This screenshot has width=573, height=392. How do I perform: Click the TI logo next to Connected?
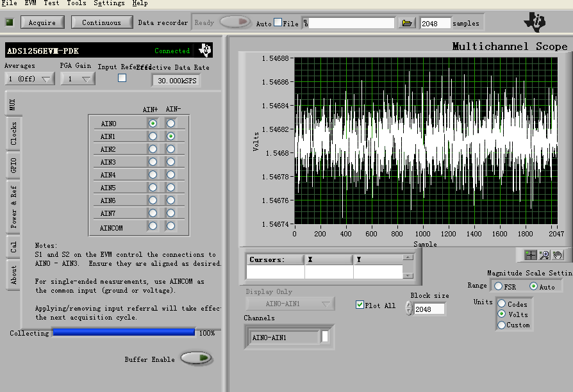tap(204, 51)
